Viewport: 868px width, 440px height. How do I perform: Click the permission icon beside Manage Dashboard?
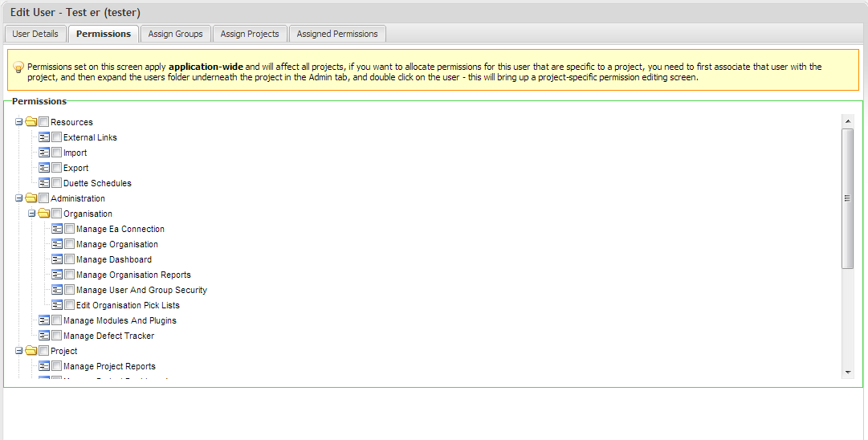57,259
